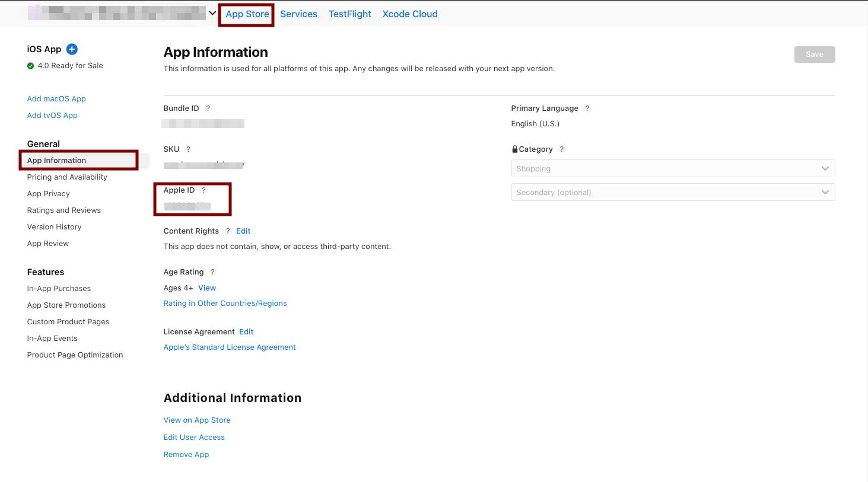Open App Store Promotions in sidebar
The width and height of the screenshot is (868, 482).
pos(66,305)
